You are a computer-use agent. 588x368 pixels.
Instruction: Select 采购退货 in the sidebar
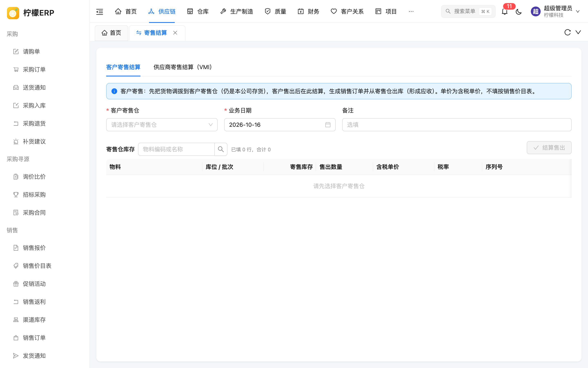pos(45,124)
